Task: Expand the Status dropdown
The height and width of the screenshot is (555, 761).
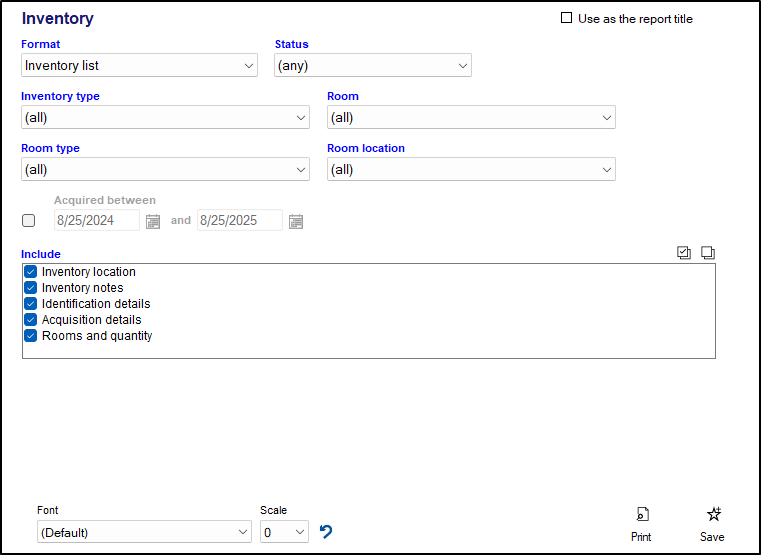Action: [372, 66]
